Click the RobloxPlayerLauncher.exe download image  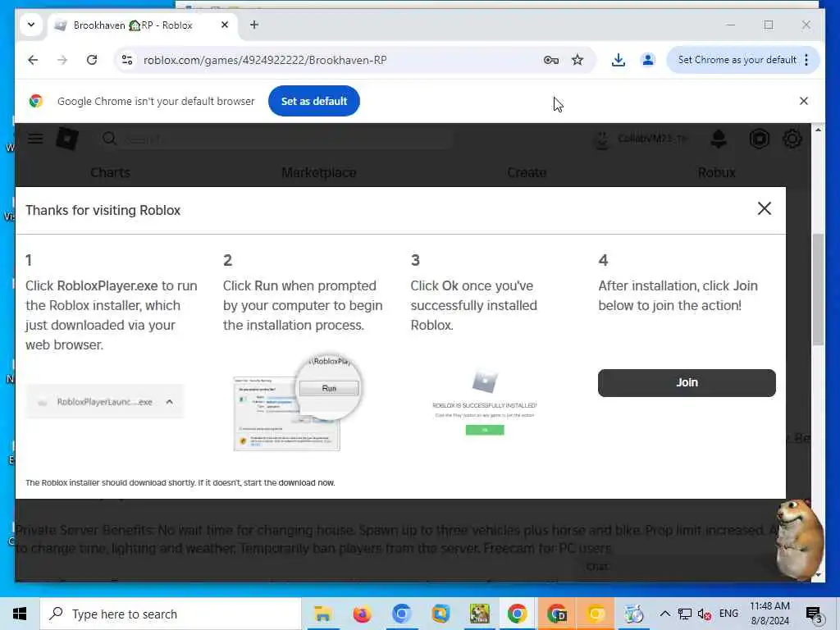pyautogui.click(x=104, y=402)
